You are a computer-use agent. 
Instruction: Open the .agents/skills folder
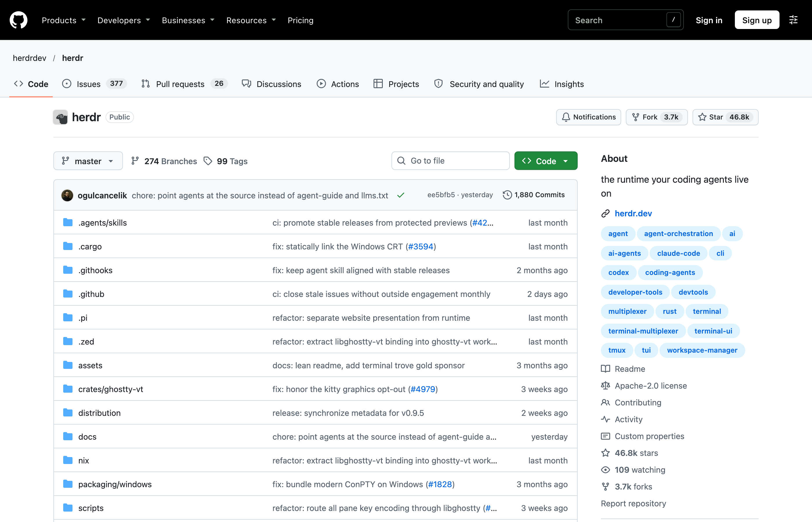click(102, 223)
